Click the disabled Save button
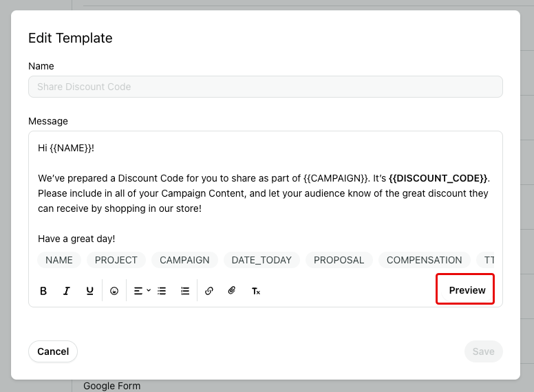Viewport: 534px width, 392px height. pos(483,351)
